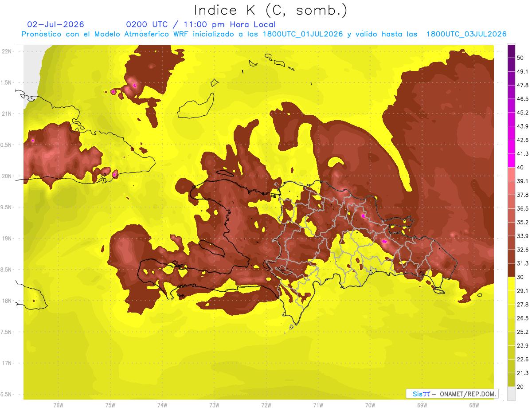The image size is (532, 411).
Task: Select the salmon legend swatch between 39.1 and 40
Action: pyautogui.click(x=511, y=174)
